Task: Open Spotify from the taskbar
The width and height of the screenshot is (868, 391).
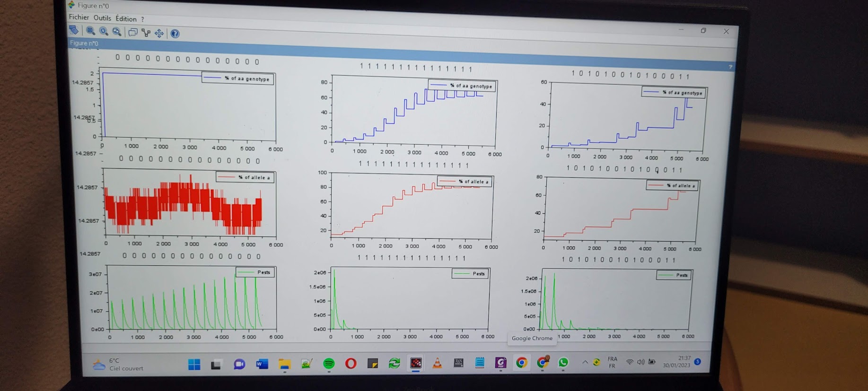Action: coord(329,363)
